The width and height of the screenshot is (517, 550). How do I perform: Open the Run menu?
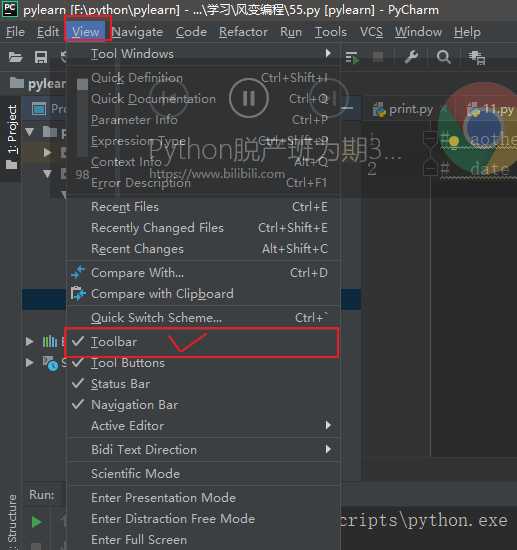point(291,32)
